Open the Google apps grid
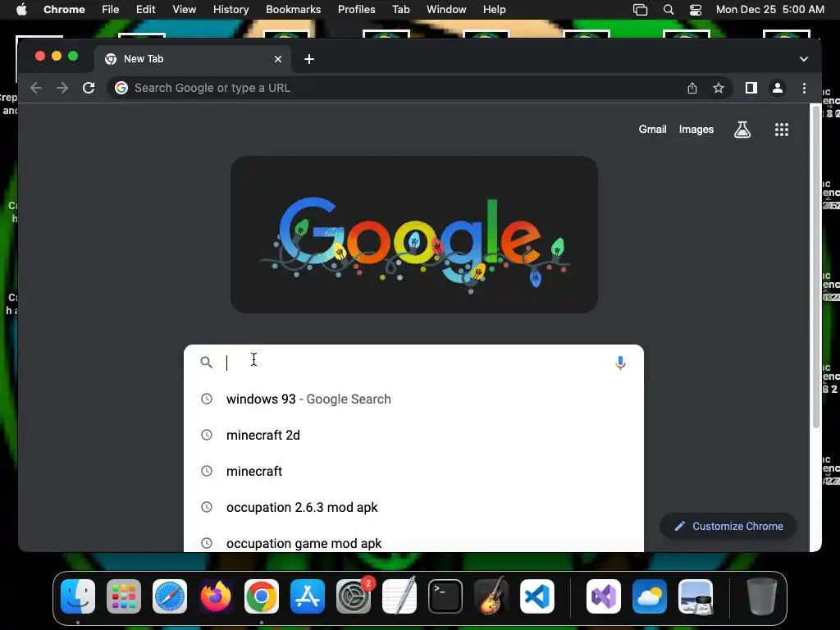 pyautogui.click(x=782, y=129)
